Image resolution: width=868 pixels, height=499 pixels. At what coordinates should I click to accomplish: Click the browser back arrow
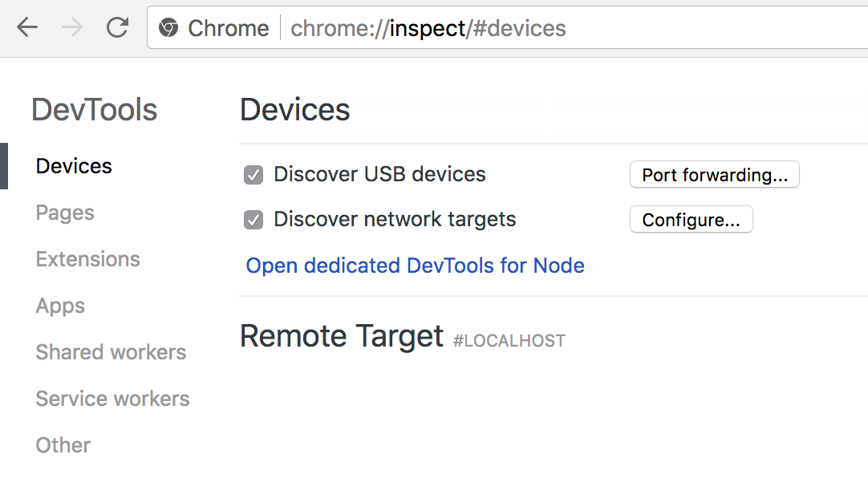27,28
